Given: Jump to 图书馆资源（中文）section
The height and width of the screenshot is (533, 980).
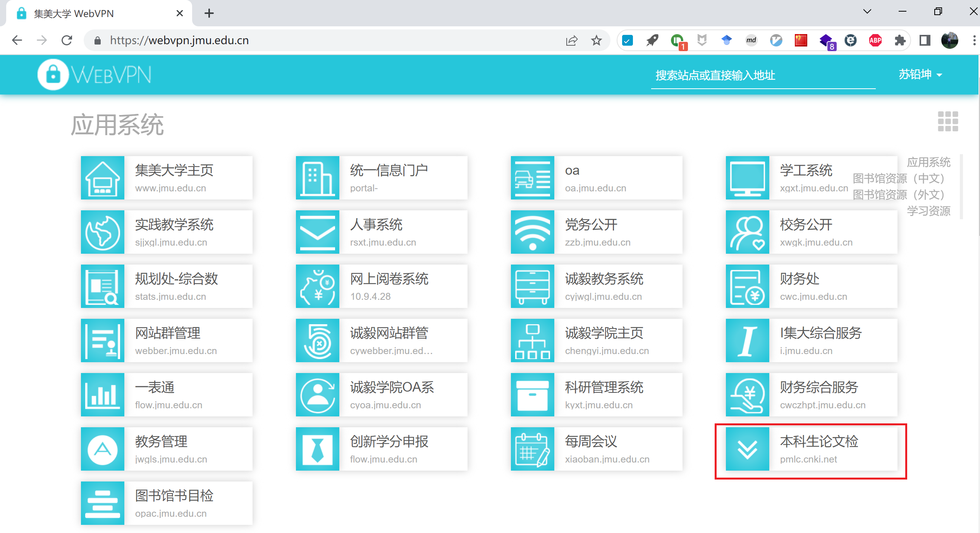Looking at the screenshot, I should point(899,178).
